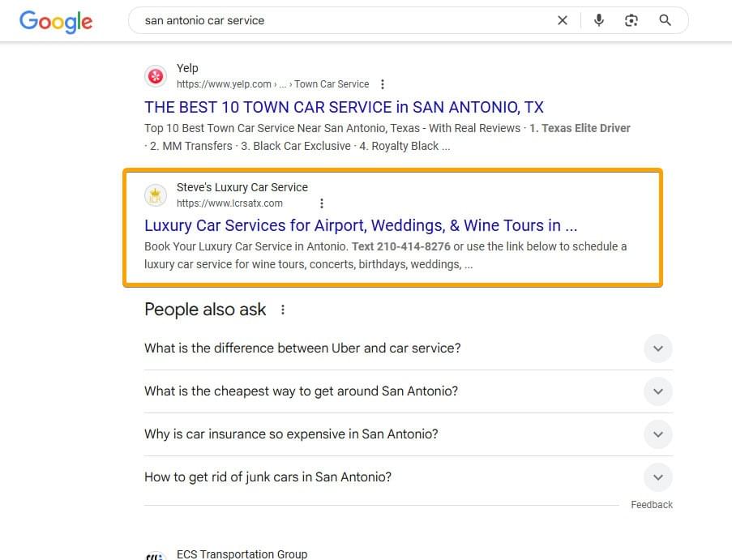Open ECS Transportation Group result

242,554
